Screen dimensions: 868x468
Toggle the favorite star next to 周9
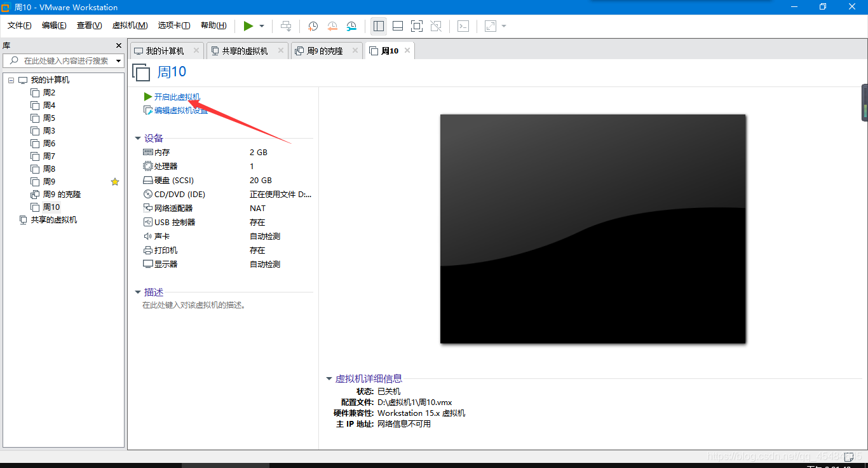pos(115,182)
